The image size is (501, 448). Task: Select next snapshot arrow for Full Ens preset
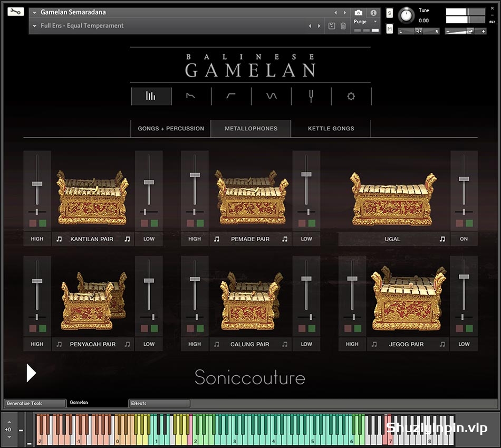[x=319, y=26]
